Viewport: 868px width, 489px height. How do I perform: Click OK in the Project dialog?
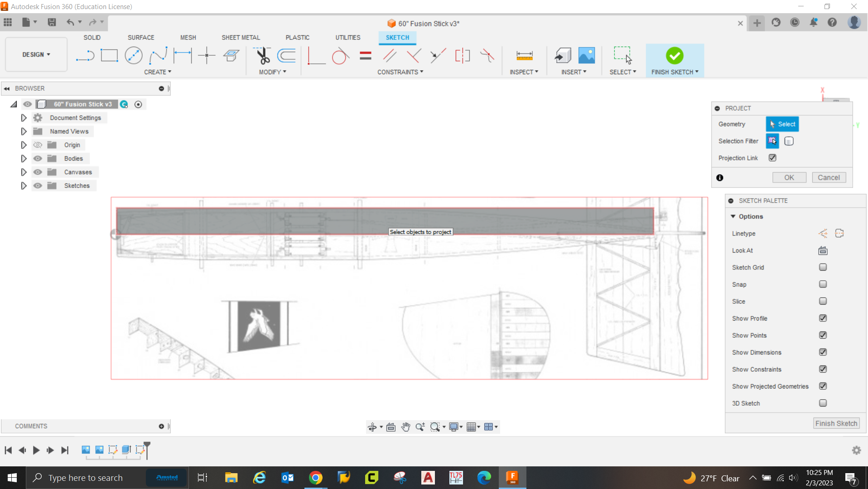tap(789, 177)
